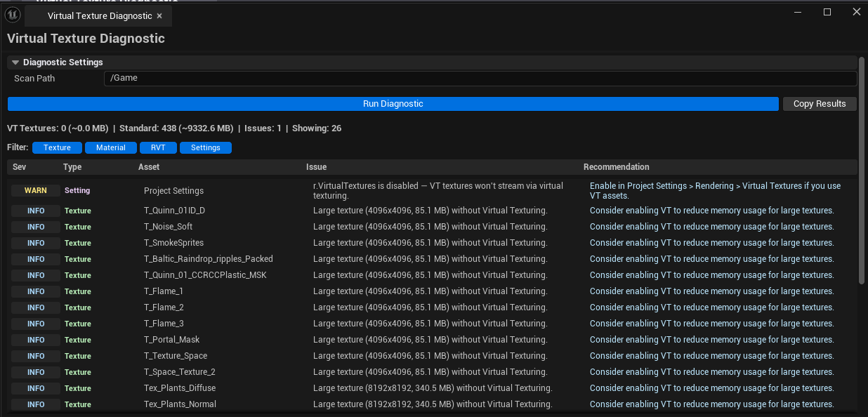Image resolution: width=868 pixels, height=417 pixels.
Task: Select the T_Quinn_01ID_D asset
Action: pos(174,211)
